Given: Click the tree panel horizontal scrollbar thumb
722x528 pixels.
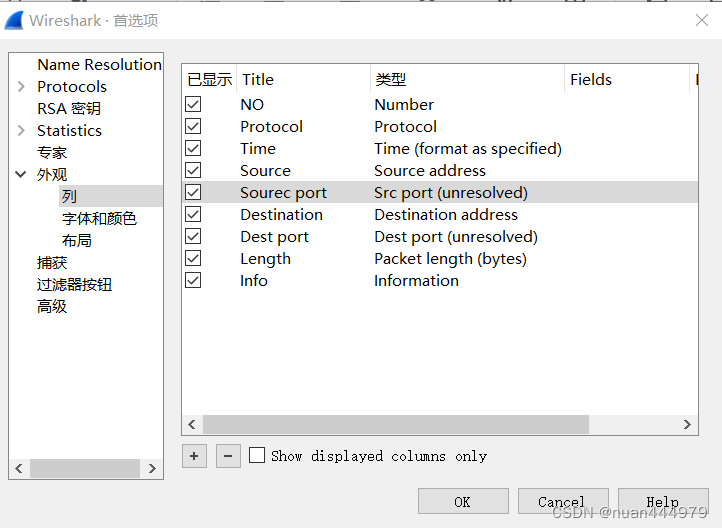Looking at the screenshot, I should (x=85, y=469).
